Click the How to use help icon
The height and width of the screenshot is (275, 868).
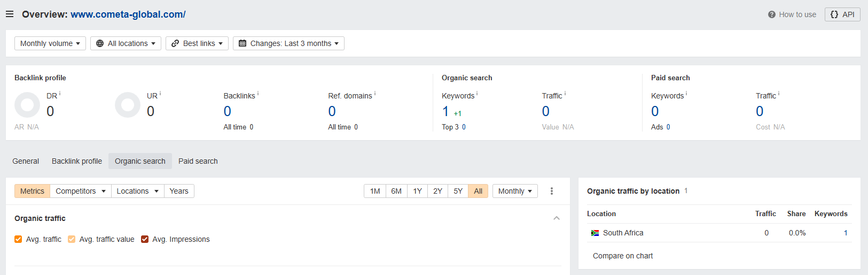772,14
